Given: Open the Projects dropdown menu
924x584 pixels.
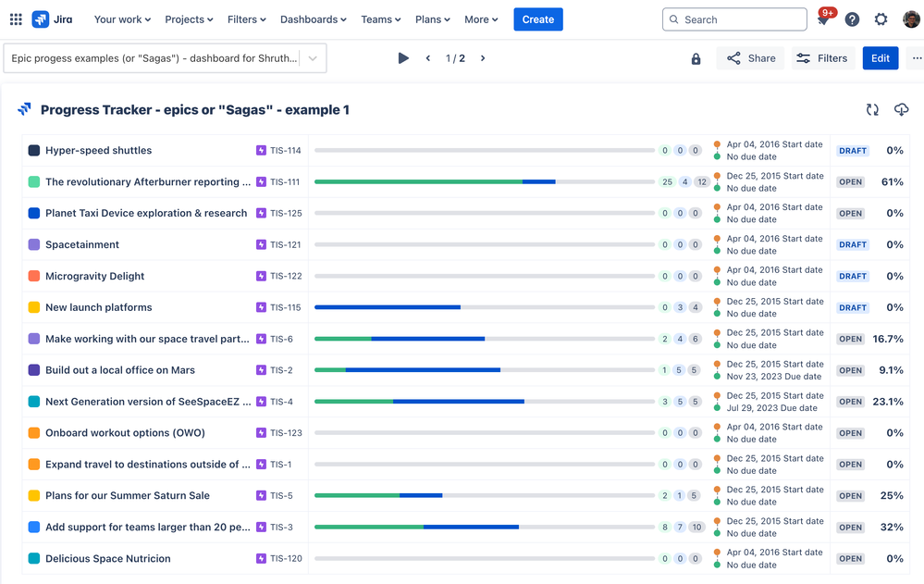Looking at the screenshot, I should point(190,19).
